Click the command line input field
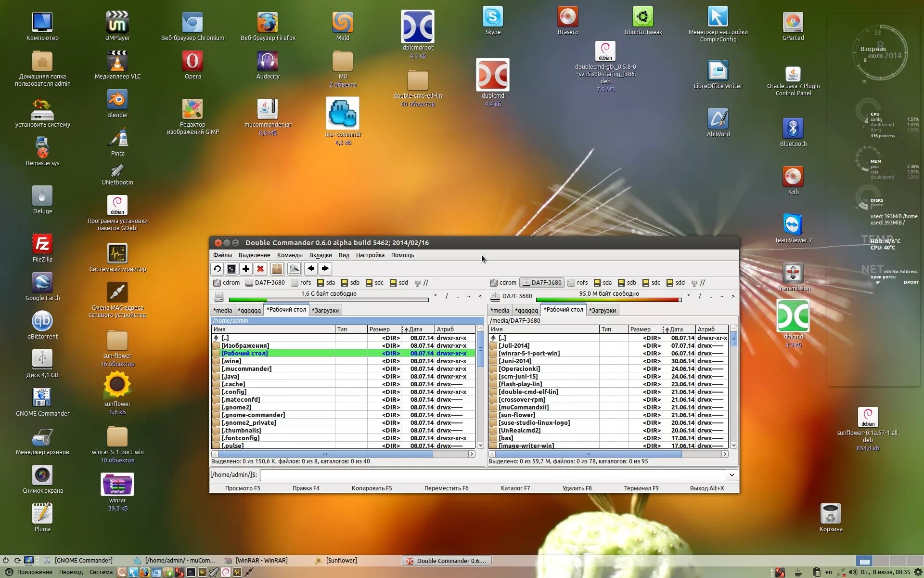924x578 pixels. (x=493, y=475)
